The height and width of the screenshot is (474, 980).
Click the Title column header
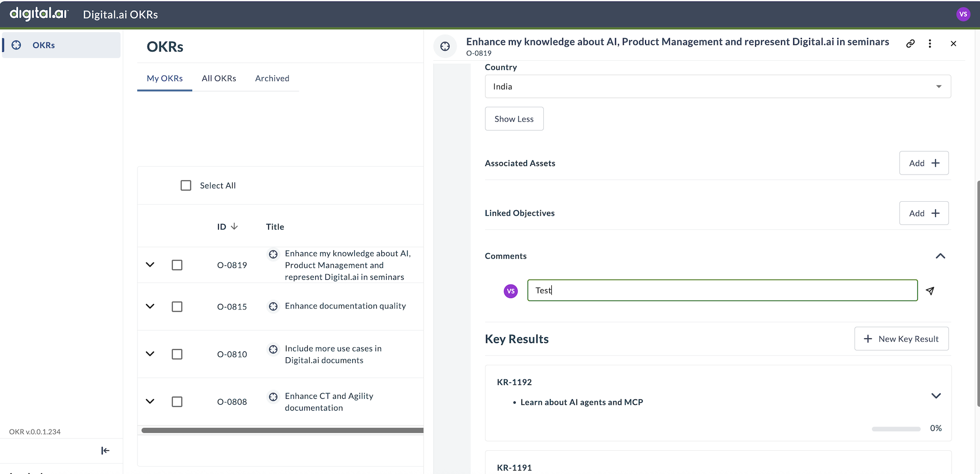[275, 227]
